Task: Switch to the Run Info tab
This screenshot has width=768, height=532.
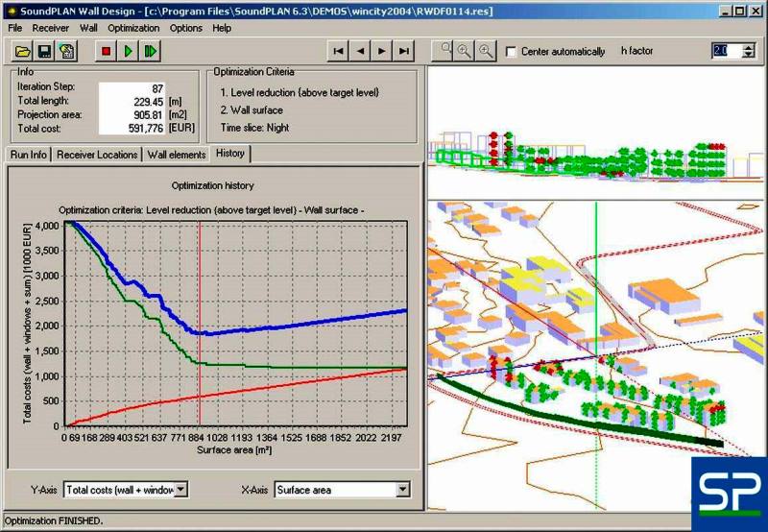Action: [x=29, y=155]
